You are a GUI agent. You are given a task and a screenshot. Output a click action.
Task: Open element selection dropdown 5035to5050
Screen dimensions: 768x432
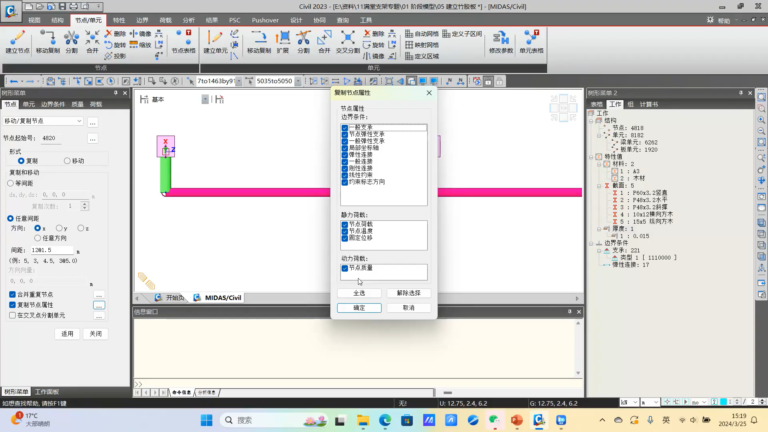(x=298, y=81)
